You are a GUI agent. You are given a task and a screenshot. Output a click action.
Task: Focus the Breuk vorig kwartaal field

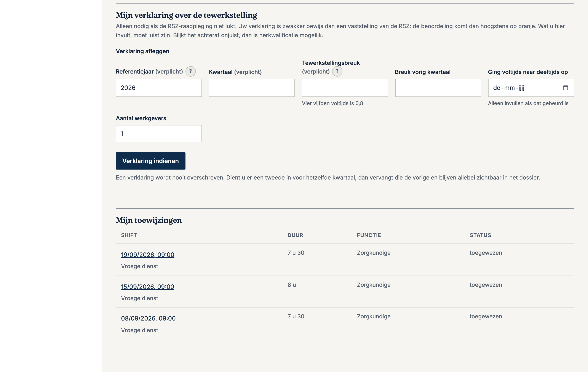438,88
